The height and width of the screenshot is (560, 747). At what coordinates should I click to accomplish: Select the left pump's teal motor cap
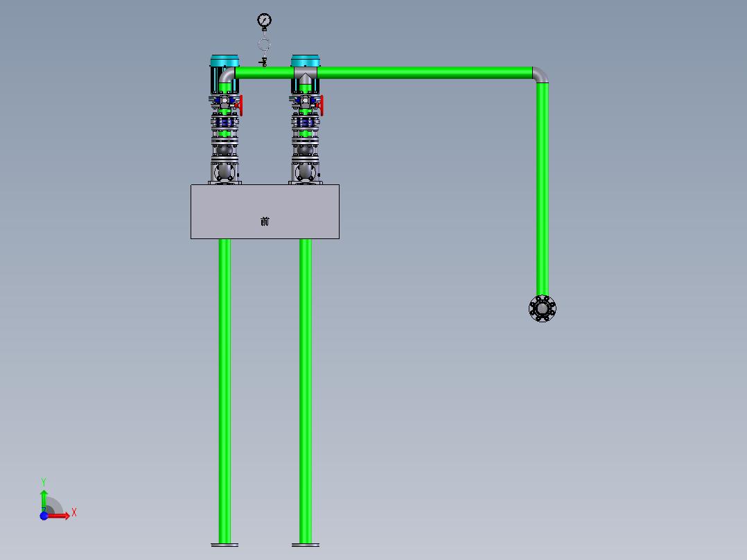tap(225, 61)
